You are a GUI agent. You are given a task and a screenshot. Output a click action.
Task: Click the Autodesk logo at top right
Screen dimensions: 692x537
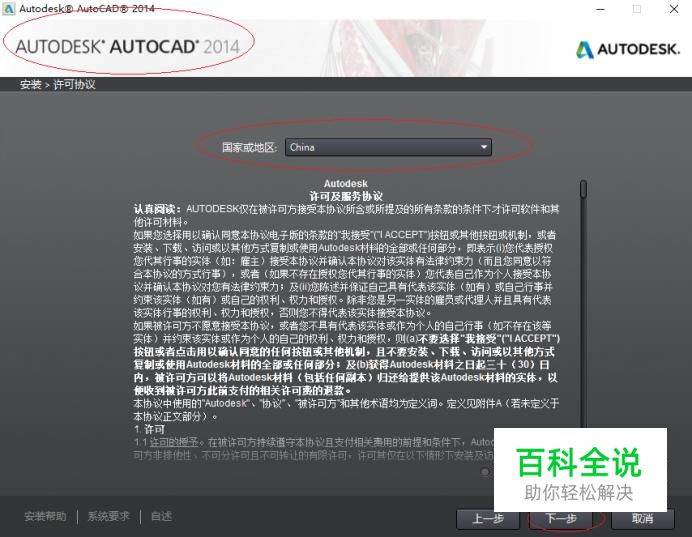(628, 49)
